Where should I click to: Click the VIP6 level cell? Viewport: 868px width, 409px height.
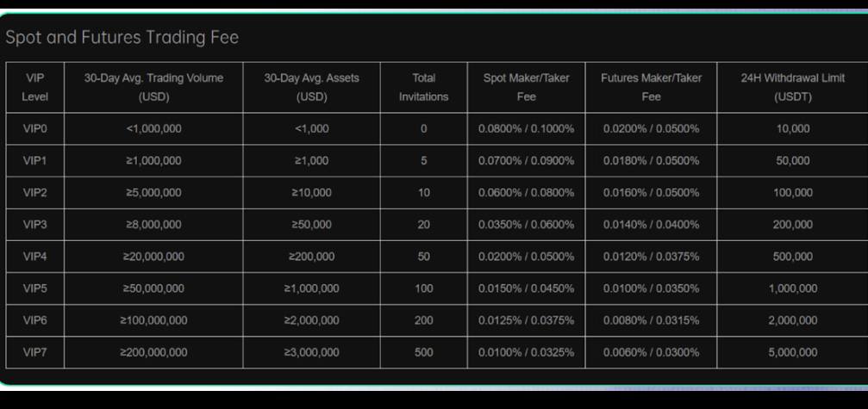[x=34, y=320]
